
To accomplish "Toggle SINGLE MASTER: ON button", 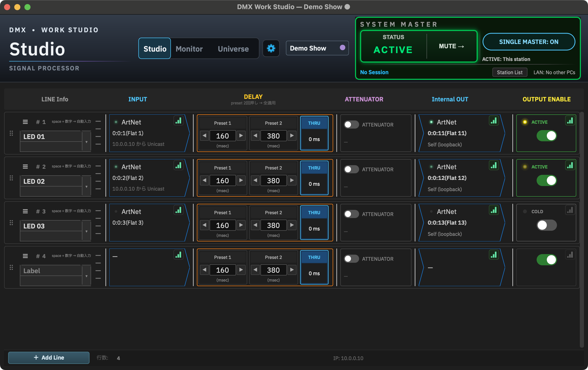I will point(529,42).
